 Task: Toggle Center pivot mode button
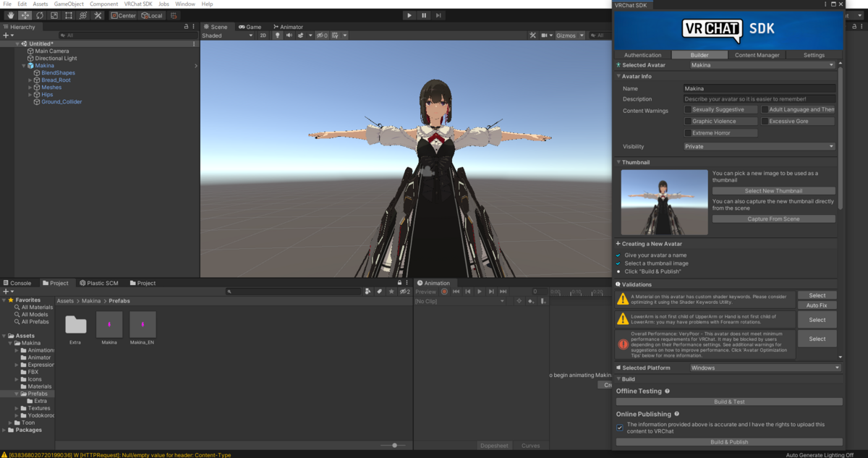pos(124,15)
